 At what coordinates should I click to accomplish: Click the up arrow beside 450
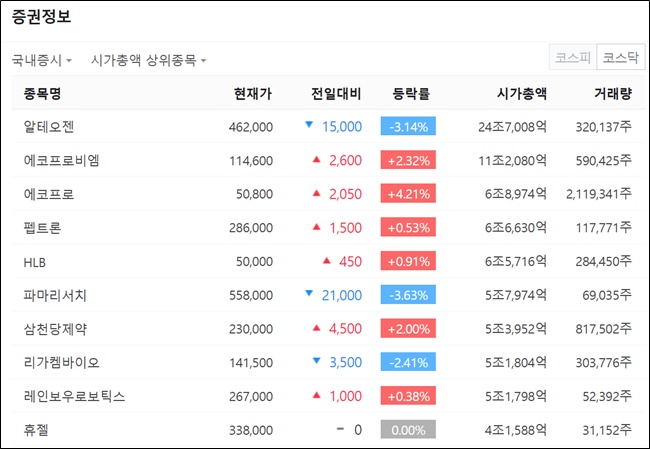point(327,260)
